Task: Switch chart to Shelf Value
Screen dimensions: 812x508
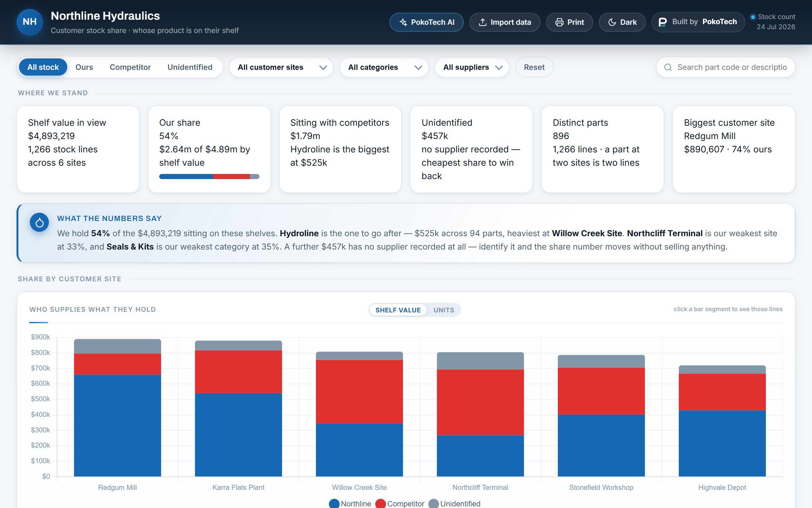Action: pos(398,310)
